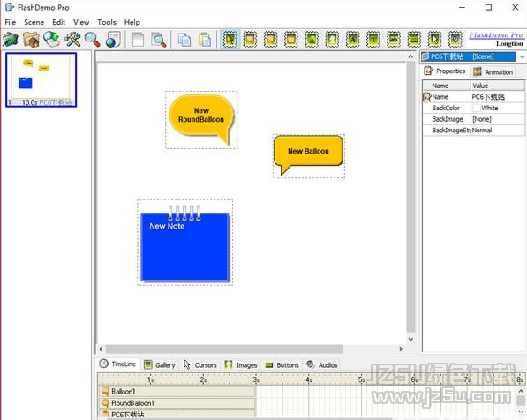The height and width of the screenshot is (420, 527).
Task: Select the 'ab' input box stamp tool
Action: pos(394,39)
